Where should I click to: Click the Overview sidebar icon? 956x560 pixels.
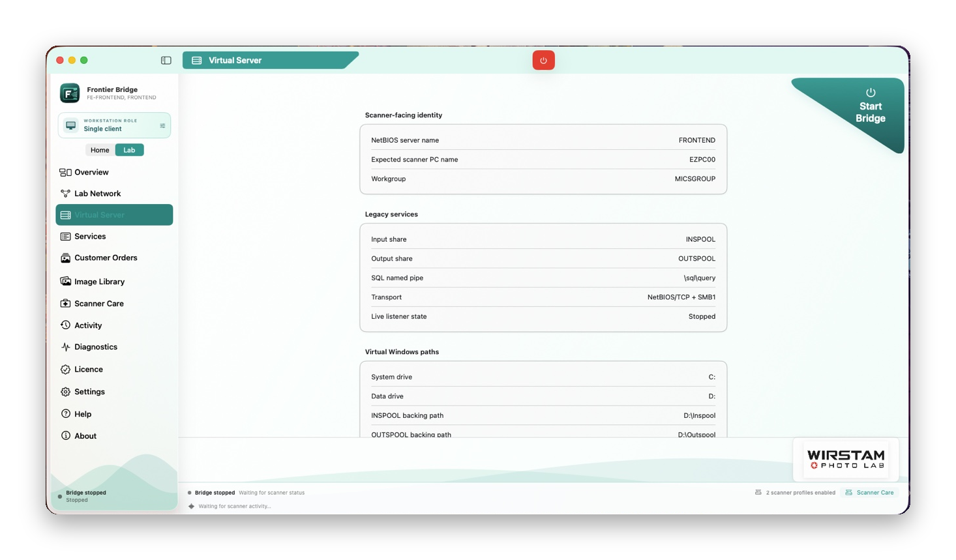[x=65, y=173]
